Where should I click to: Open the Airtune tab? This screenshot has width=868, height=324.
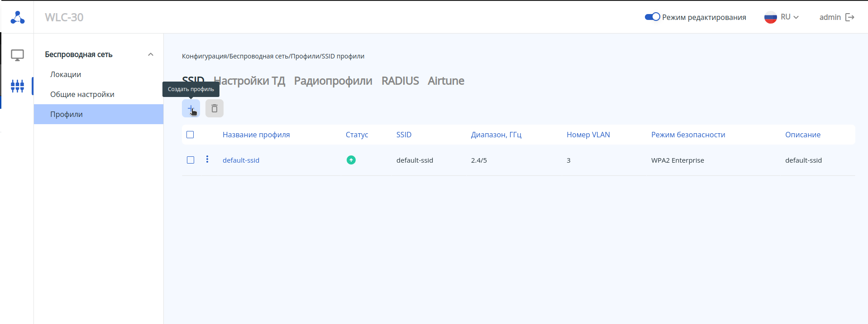coord(446,81)
